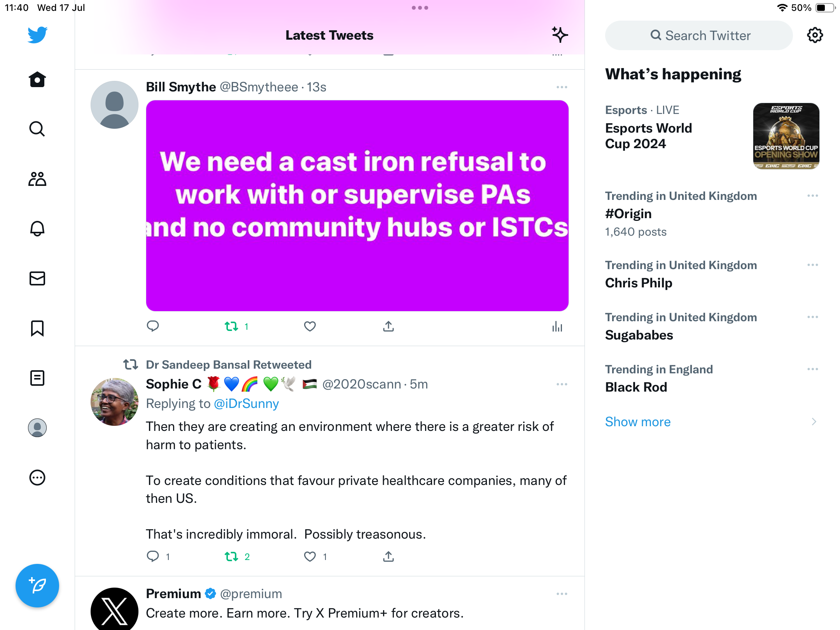Open Messages envelope icon
Screen dimensions: 840x630
37,278
